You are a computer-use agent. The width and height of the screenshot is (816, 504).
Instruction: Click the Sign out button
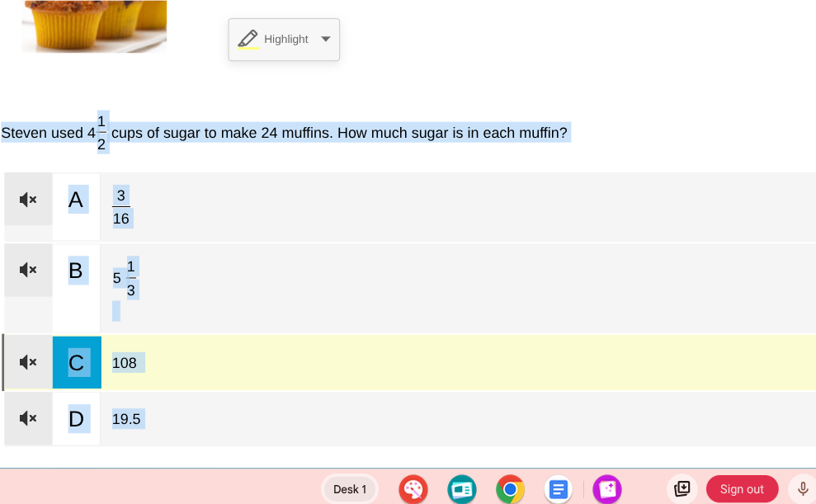click(x=742, y=488)
